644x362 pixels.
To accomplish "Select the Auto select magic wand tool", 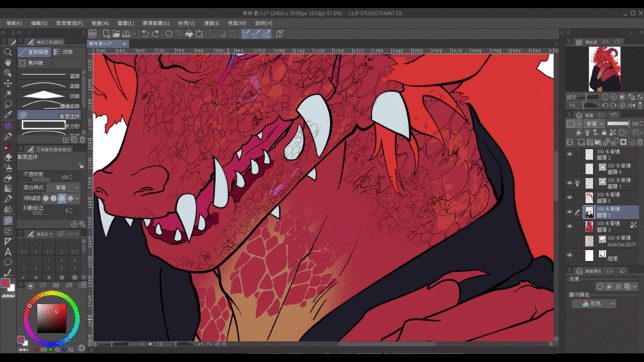I will [8, 94].
